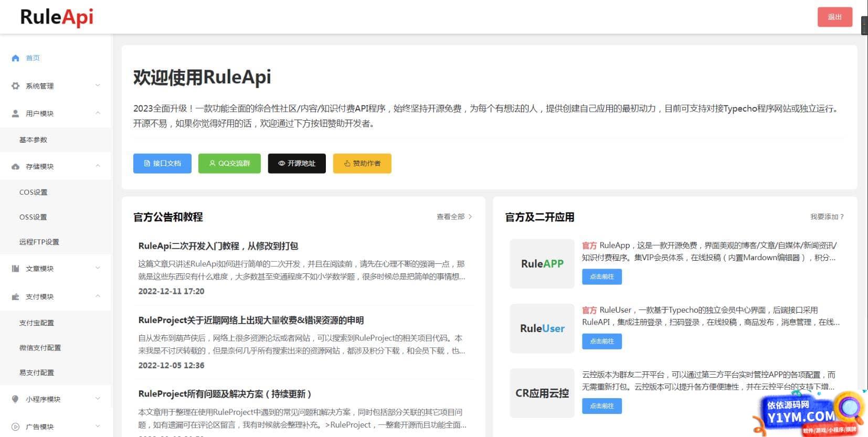Click date text 2022-12-11 17:20
868x437 pixels.
coord(171,291)
